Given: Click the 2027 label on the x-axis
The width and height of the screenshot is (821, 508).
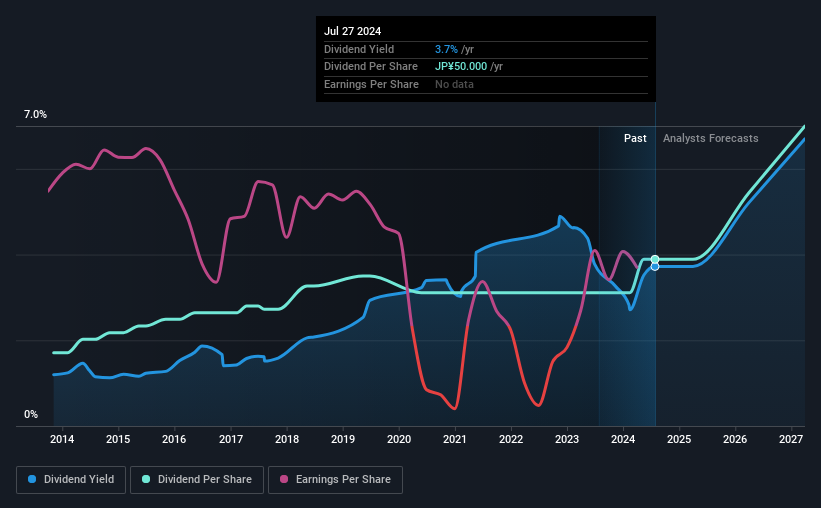Looking at the screenshot, I should pos(791,439).
